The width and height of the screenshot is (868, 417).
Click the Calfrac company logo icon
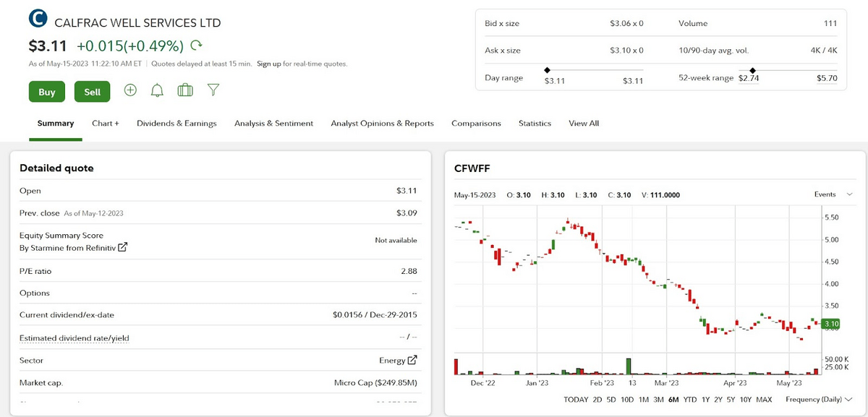(38, 20)
